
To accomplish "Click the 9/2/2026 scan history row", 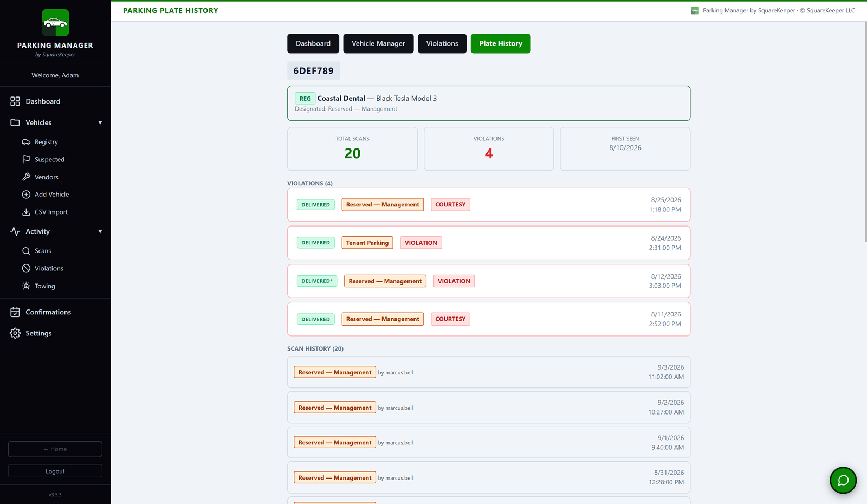I will tap(489, 408).
